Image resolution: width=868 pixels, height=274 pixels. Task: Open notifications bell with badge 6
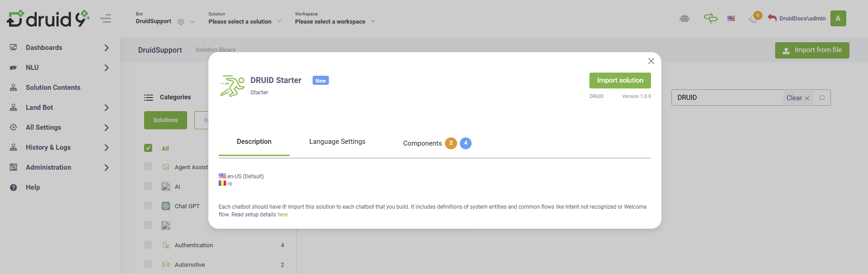(753, 19)
